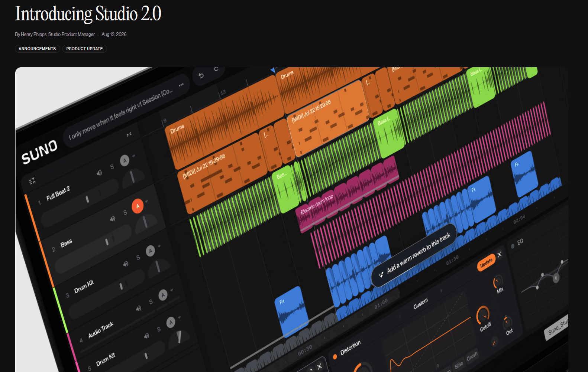Open the PRODUCT UPDATE tag
Viewport: 588px width, 372px height.
[x=84, y=49]
